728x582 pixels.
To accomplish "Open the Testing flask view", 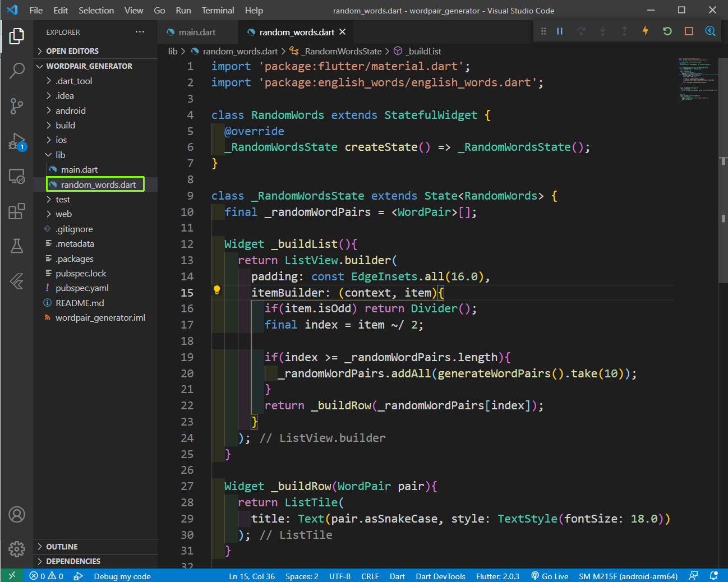I will coord(17,246).
